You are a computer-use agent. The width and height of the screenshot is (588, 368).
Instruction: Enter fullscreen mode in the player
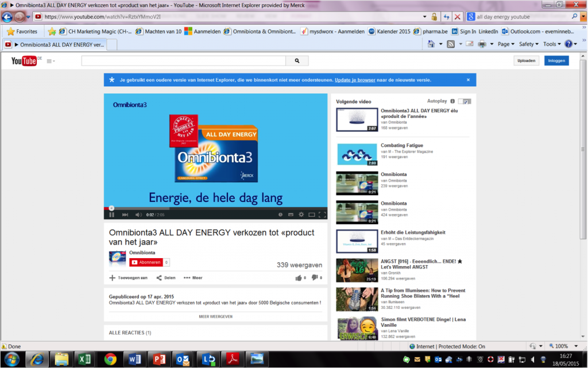[322, 214]
